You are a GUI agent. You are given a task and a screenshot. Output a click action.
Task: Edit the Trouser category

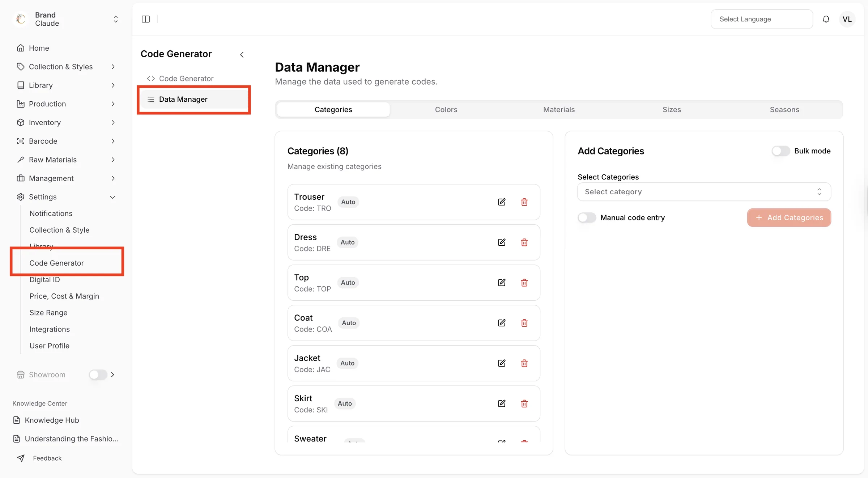(x=502, y=202)
